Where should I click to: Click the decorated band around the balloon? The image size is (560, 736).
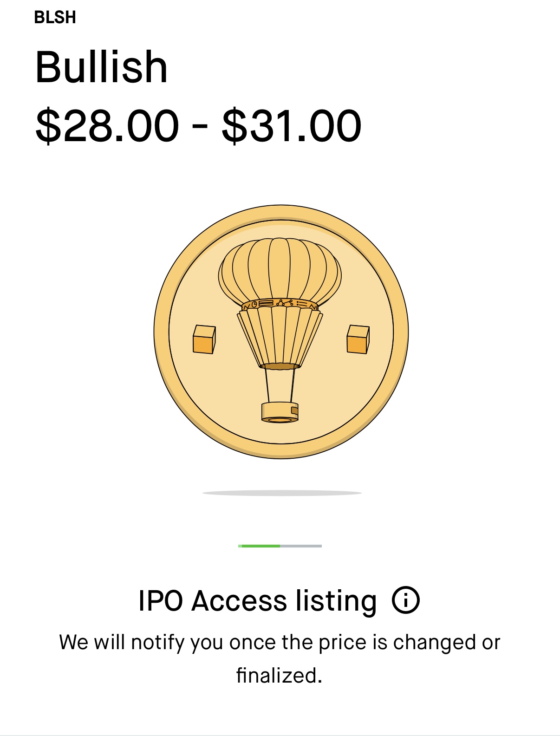click(x=280, y=304)
